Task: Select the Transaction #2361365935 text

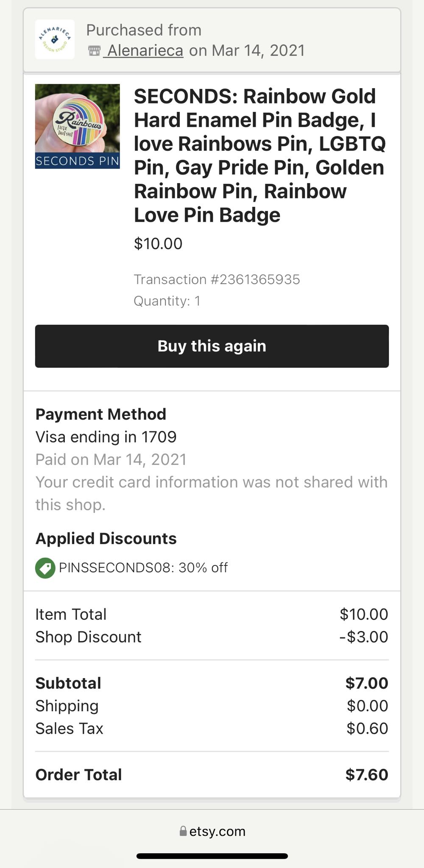Action: click(x=217, y=279)
